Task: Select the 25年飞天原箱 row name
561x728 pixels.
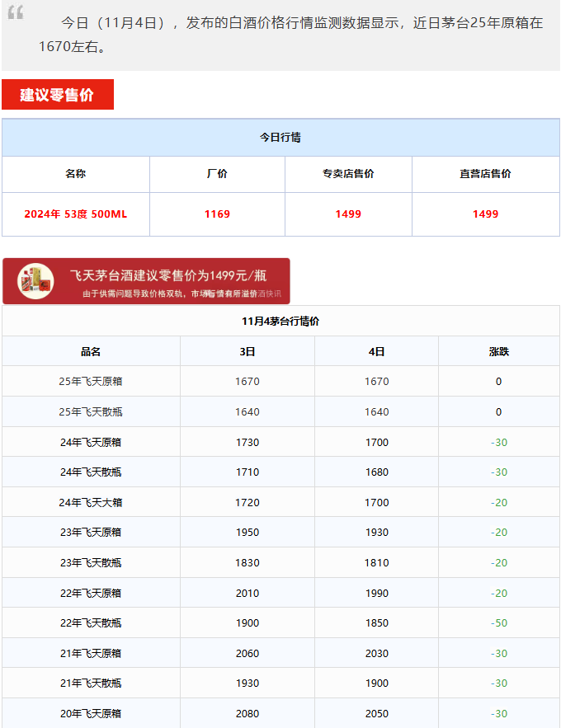Action: (x=91, y=382)
